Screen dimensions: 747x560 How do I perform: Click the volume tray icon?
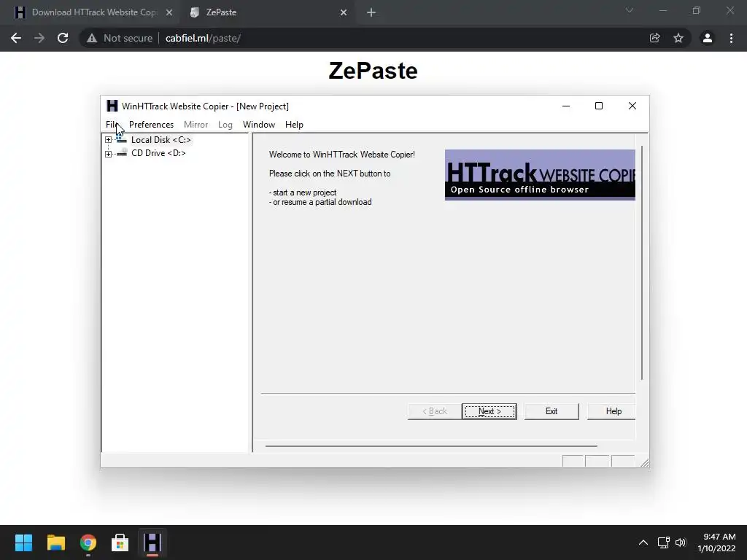[x=681, y=542]
